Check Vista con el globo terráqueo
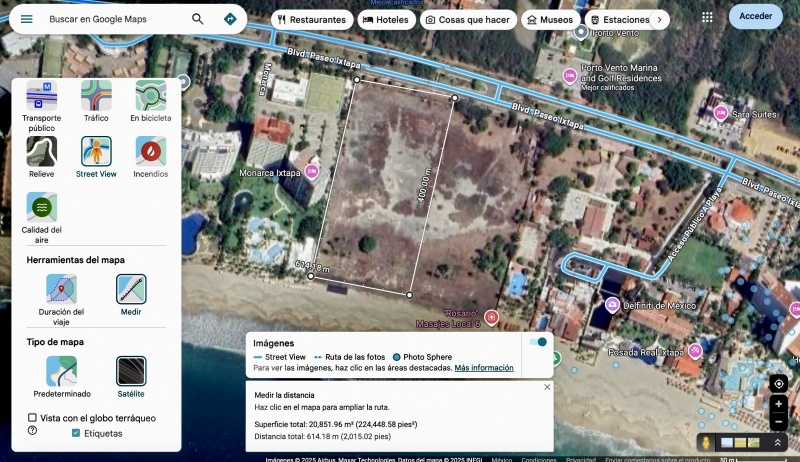 (33, 418)
